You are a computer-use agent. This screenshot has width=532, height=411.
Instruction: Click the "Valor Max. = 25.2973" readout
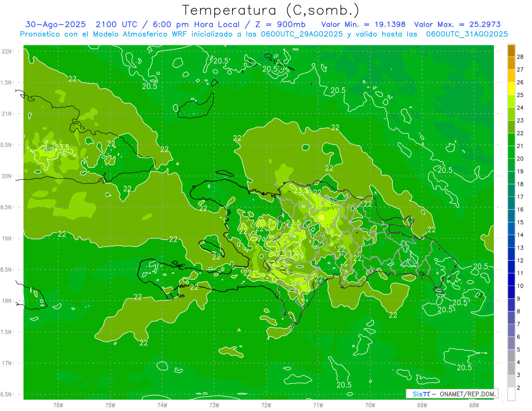(x=457, y=24)
